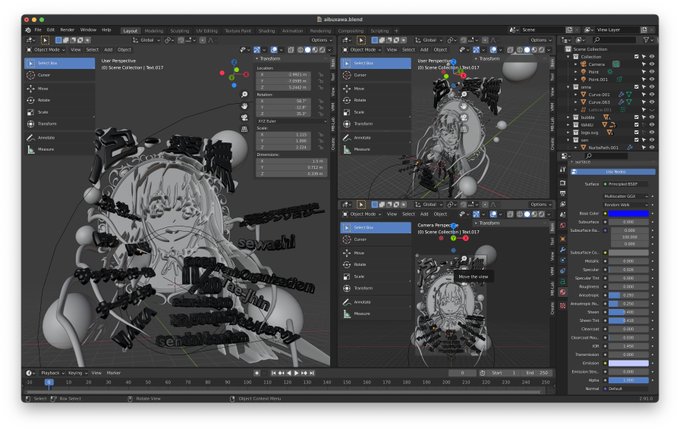Switch perspective/orthographic grid icon in left viewport
Viewport: 680px width, 431px height.
245,129
